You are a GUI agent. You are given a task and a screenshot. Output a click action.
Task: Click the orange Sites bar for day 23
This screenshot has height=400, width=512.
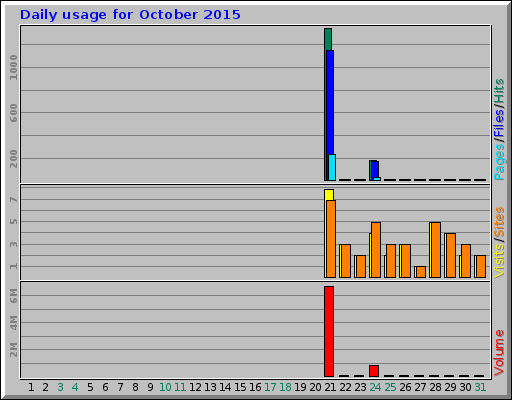click(361, 266)
